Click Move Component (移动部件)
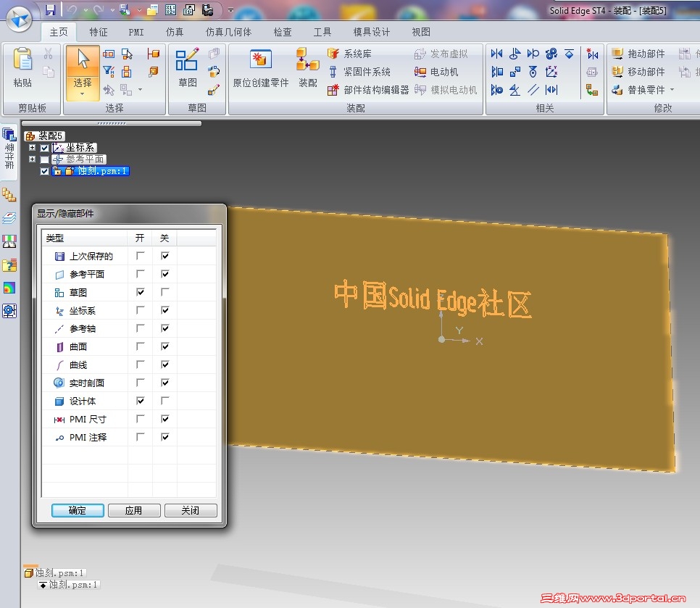 638,72
